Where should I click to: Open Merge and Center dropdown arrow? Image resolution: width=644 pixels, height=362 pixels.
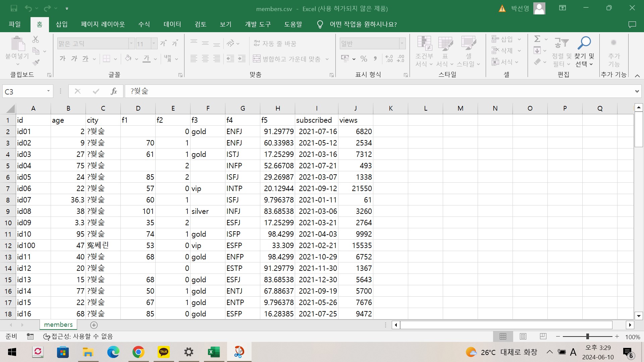click(327, 59)
